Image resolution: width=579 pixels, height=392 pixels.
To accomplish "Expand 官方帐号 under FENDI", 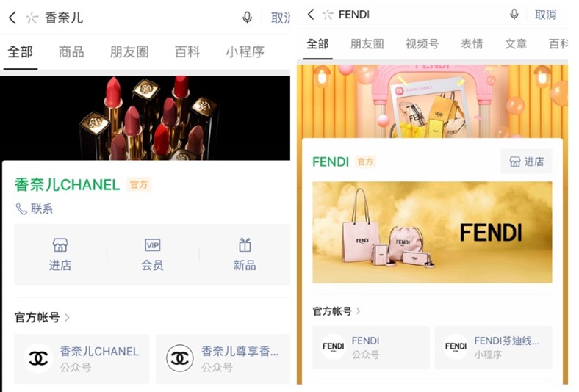I will point(337,311).
